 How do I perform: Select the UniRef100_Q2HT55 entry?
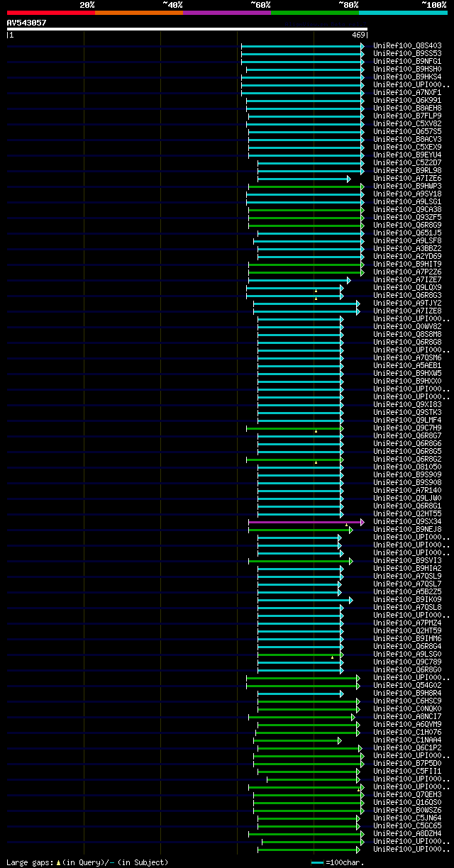(x=407, y=513)
